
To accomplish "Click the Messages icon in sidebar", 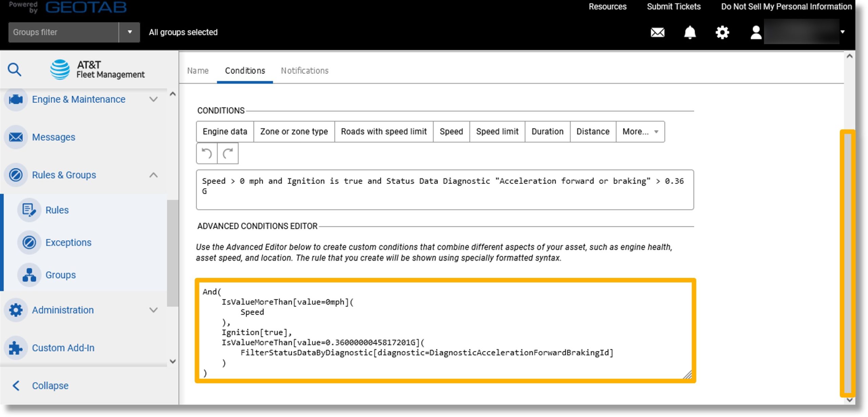I will pos(15,137).
